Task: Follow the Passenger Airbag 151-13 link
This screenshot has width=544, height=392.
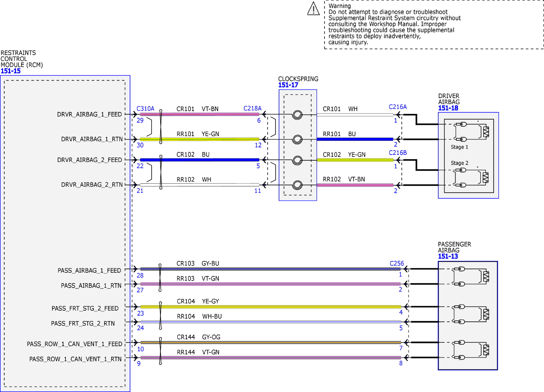Action: [x=448, y=256]
